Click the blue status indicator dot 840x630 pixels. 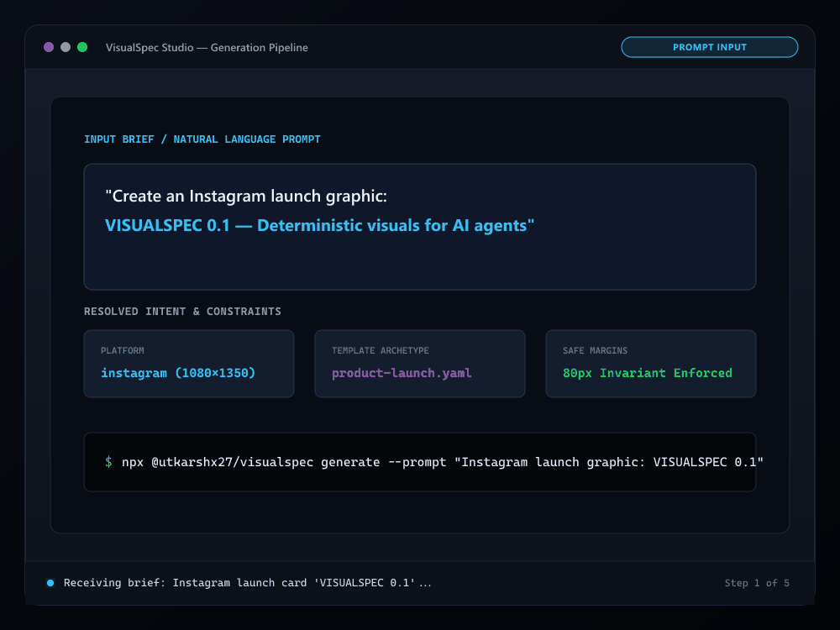pos(50,583)
